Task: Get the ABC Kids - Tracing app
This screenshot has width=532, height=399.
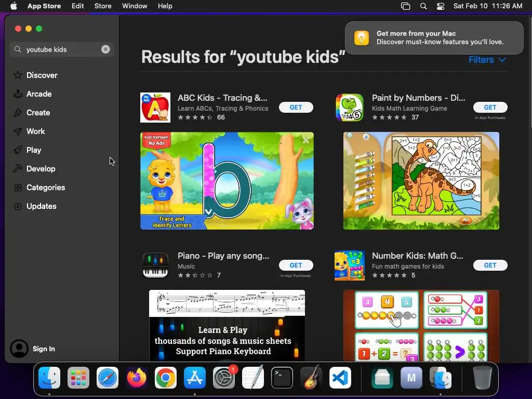Action: (296, 107)
